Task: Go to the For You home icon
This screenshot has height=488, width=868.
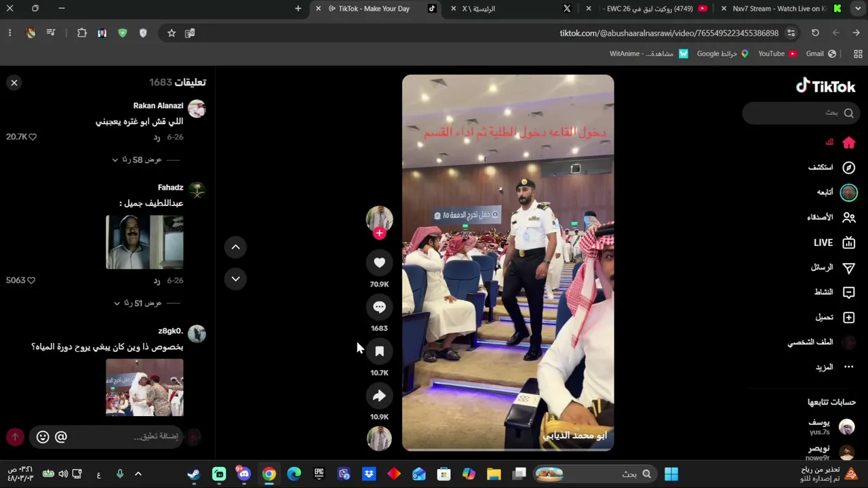Action: [848, 143]
